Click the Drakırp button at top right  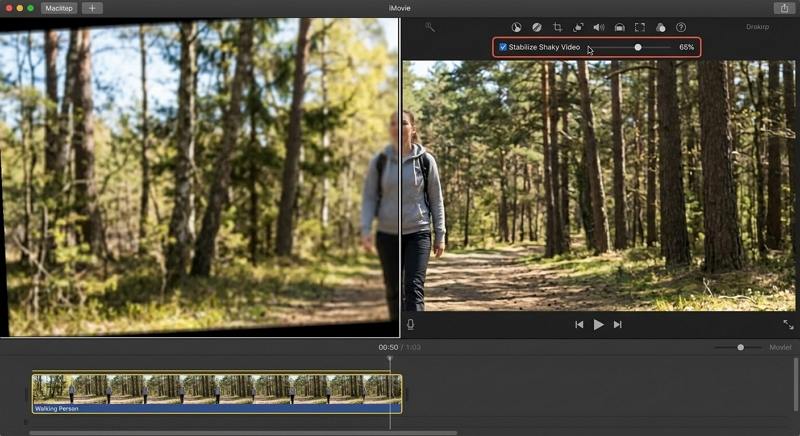757,27
